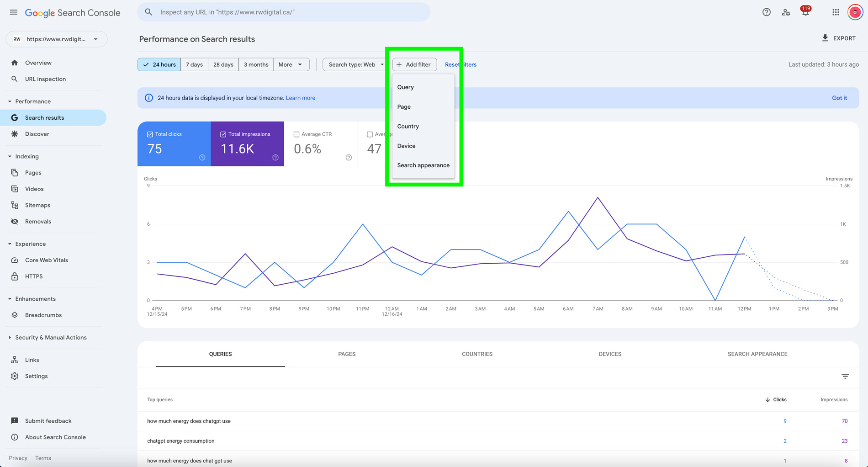Screen dimensions: 868x467
Task: Dismiss banner with Got it
Action: pos(839,98)
